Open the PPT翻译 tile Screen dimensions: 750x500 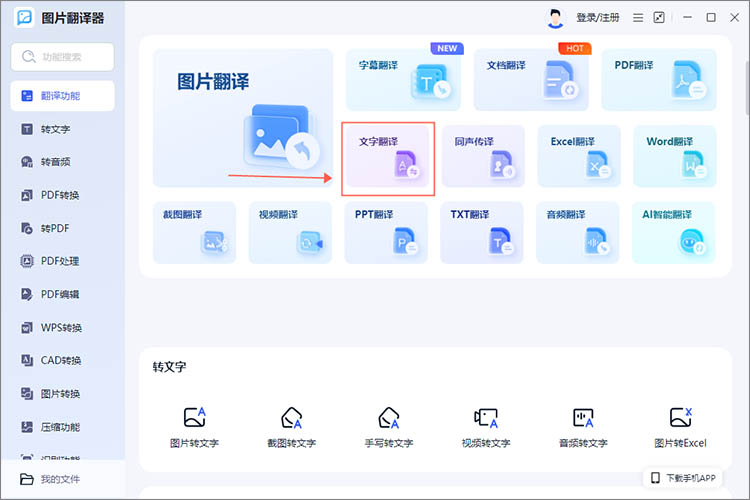click(386, 233)
